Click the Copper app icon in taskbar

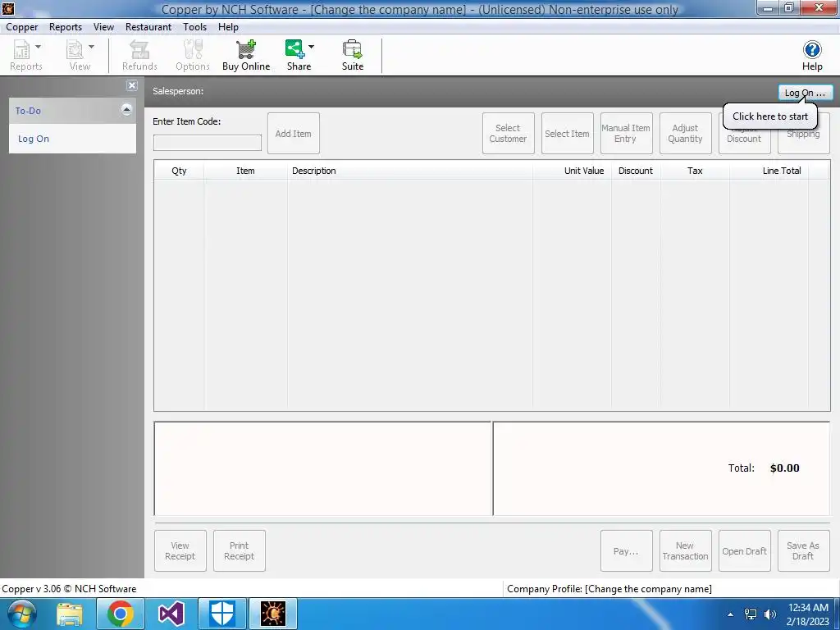tap(272, 614)
